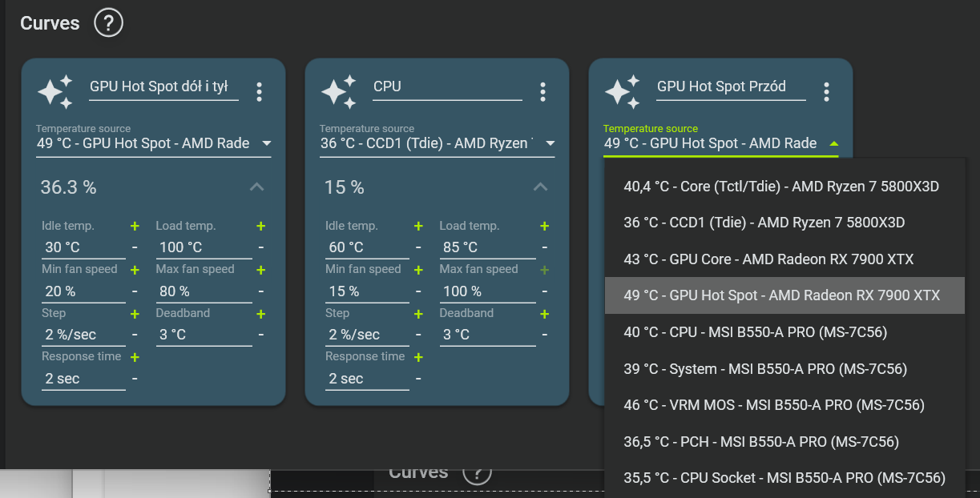
Task: Open three-dot menu on GPU Hot Spot dół i tył
Action: [x=259, y=92]
